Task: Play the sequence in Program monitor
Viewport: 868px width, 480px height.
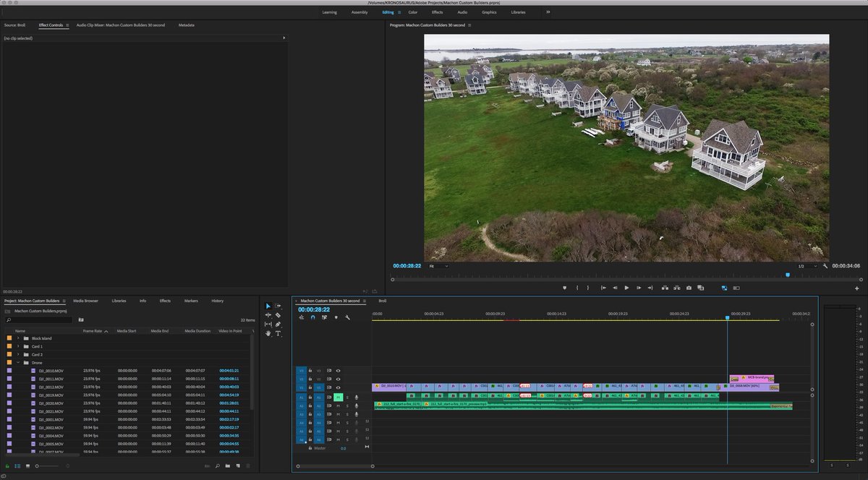Action: point(626,288)
